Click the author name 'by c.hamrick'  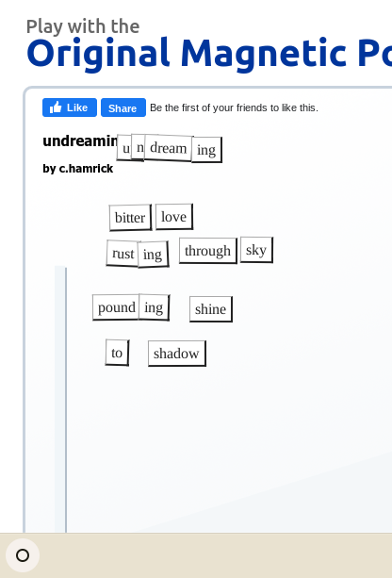[77, 169]
